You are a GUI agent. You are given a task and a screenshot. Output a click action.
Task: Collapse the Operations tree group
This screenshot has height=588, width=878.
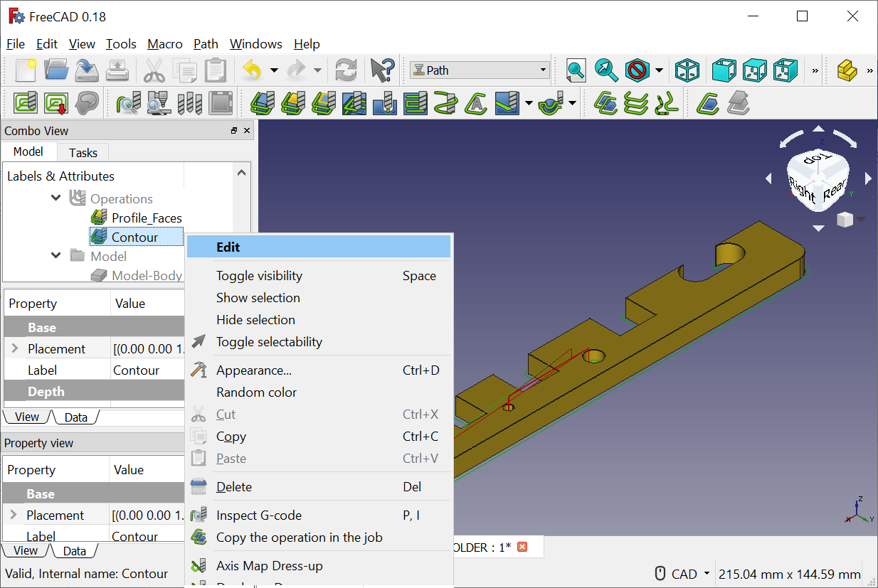[56, 198]
